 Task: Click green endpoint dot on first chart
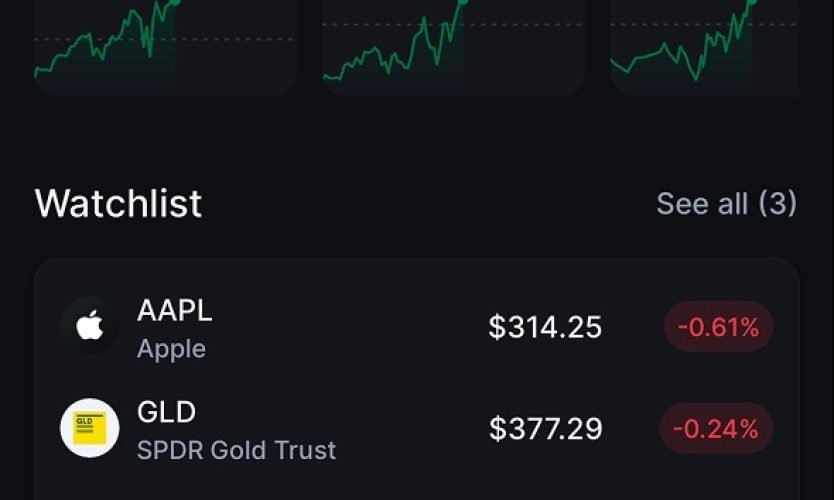click(x=176, y=2)
